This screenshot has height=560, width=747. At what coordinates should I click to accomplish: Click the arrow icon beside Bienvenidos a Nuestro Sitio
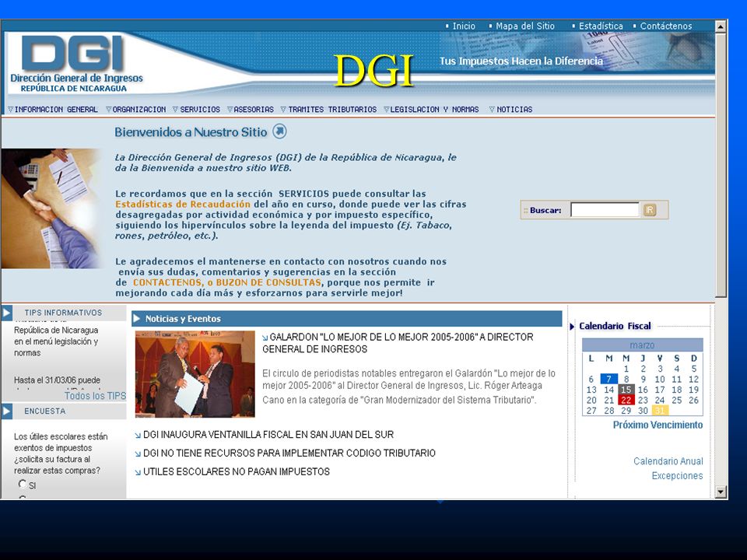pyautogui.click(x=279, y=131)
